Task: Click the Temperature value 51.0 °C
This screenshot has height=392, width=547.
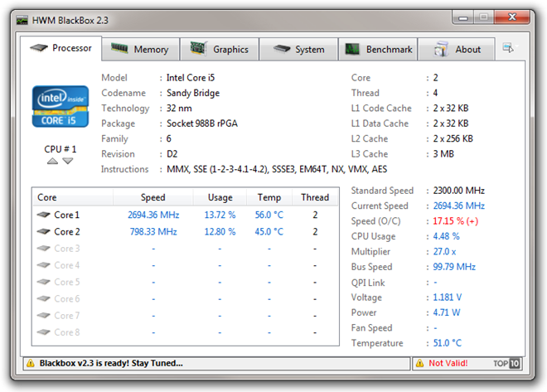Action: [x=448, y=343]
